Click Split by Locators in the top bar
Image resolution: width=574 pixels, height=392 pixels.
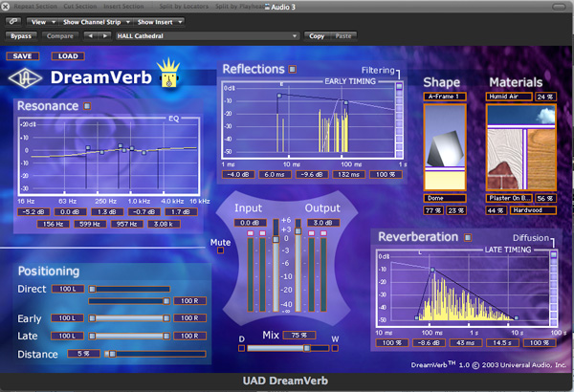point(184,7)
